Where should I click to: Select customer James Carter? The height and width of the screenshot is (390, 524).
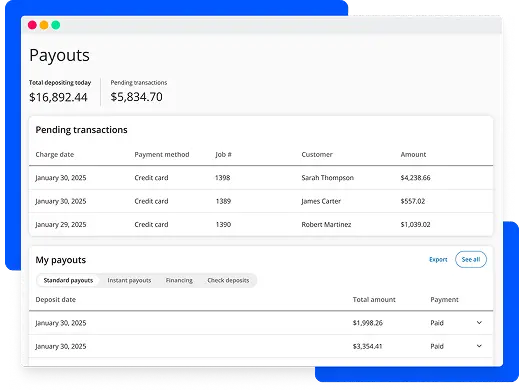point(321,201)
